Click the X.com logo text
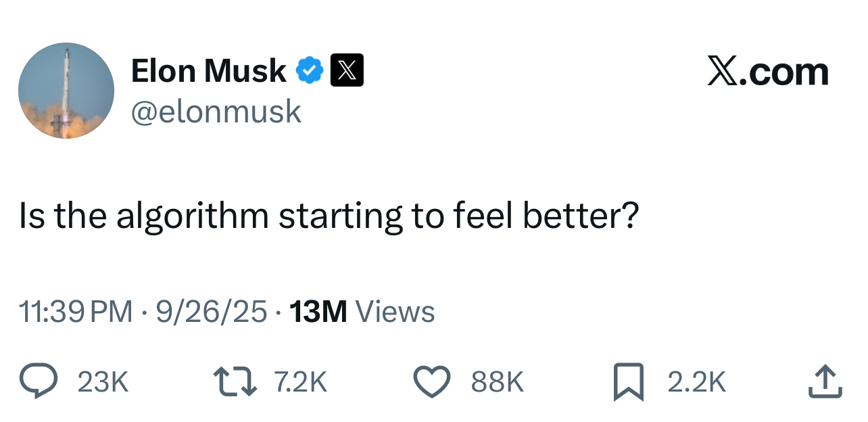Screen dimensions: 868x422 [767, 71]
